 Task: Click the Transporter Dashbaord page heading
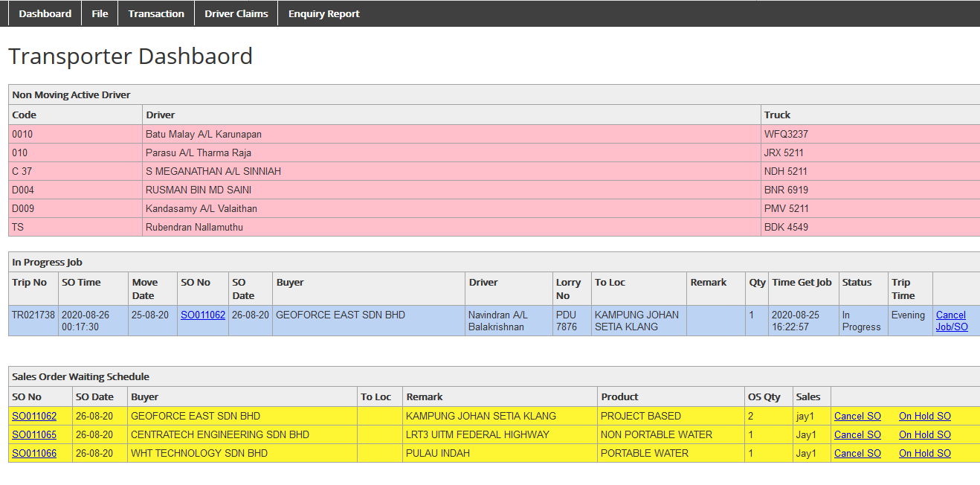(130, 57)
